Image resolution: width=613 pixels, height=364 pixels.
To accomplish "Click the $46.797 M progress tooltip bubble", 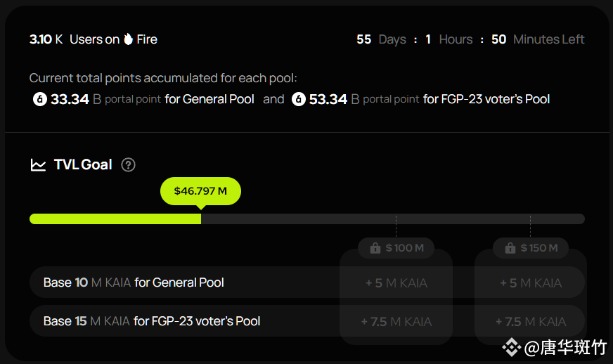I will click(200, 191).
